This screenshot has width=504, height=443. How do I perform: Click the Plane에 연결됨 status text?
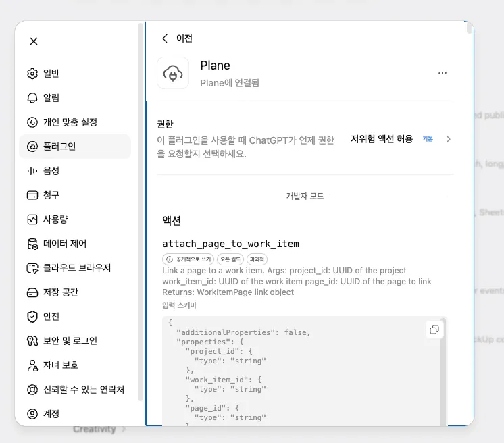[x=230, y=83]
